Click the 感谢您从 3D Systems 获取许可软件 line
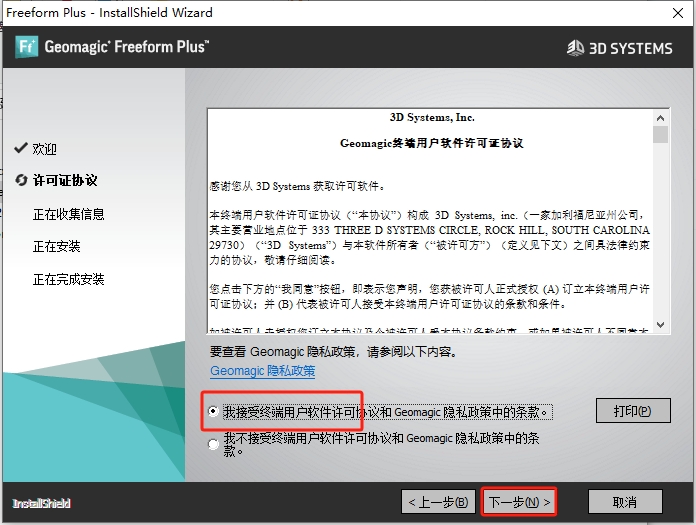The height and width of the screenshot is (525, 696). (x=297, y=186)
